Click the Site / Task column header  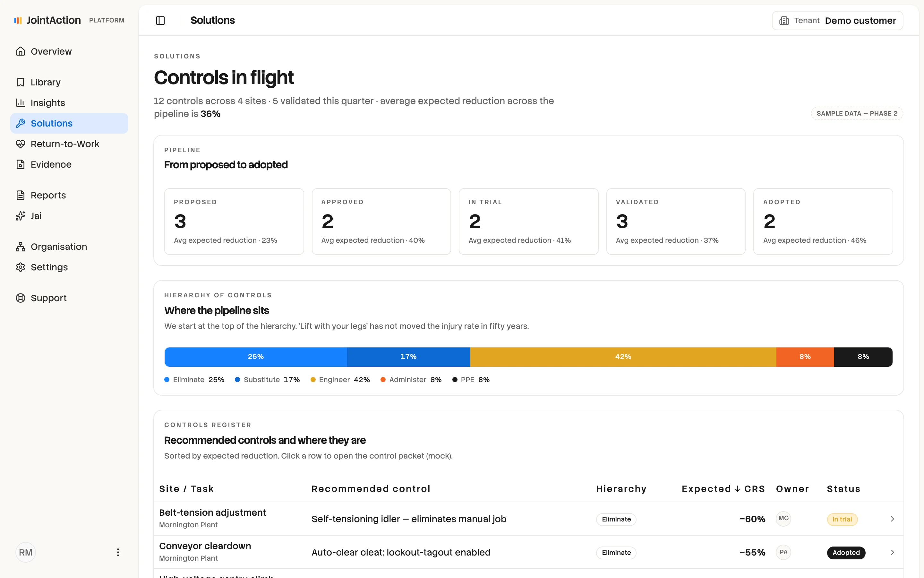tap(186, 489)
